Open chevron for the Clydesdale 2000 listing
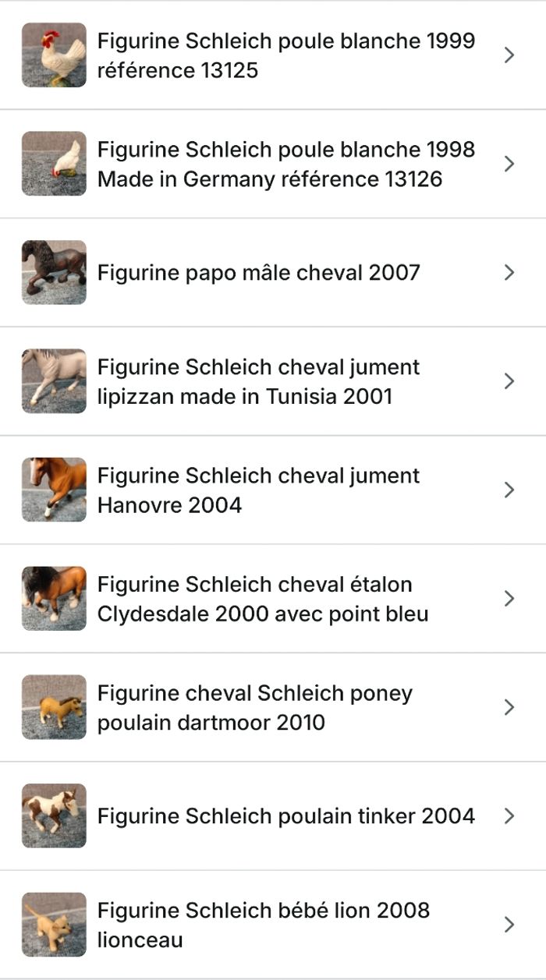This screenshot has height=980, width=546. [x=509, y=598]
